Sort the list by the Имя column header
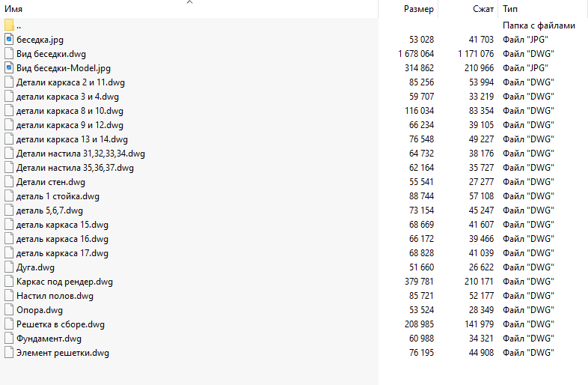 13,9
